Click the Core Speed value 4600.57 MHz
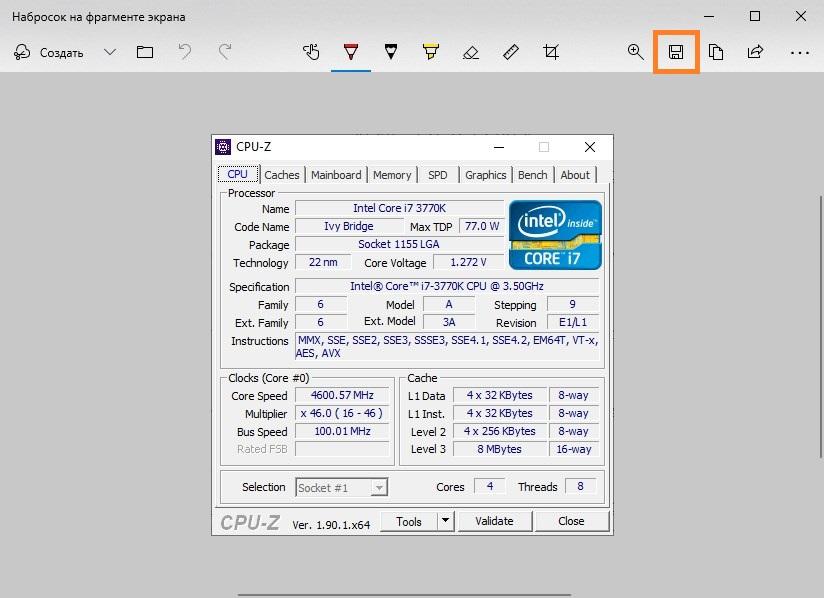 pos(342,395)
